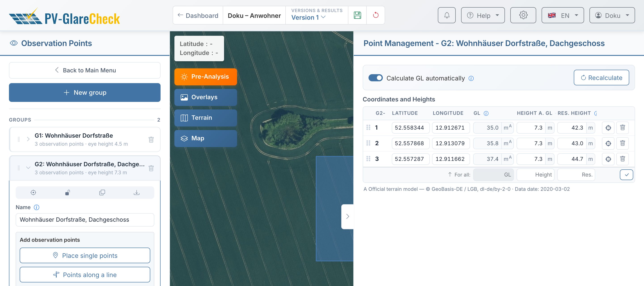Image resolution: width=644 pixels, height=286 pixels.
Task: Click the download icon in G2 toolbar
Action: click(136, 193)
